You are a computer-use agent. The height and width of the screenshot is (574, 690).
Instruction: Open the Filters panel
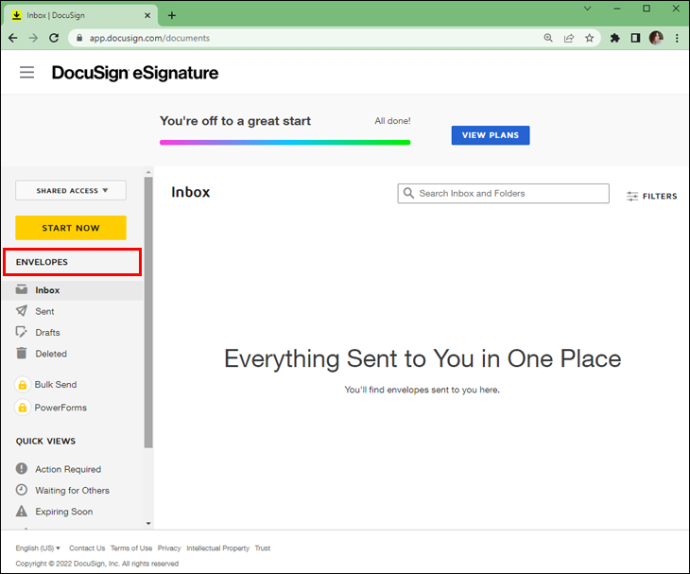click(x=652, y=196)
